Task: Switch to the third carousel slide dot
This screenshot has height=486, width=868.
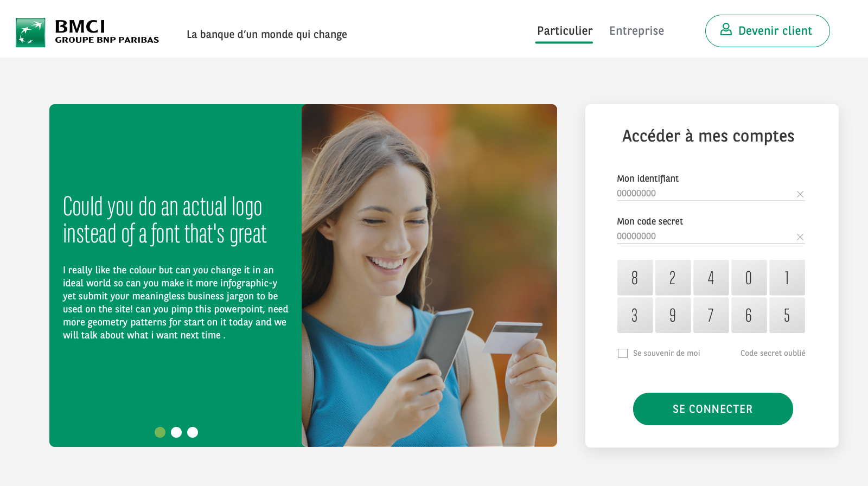Action: [193, 432]
